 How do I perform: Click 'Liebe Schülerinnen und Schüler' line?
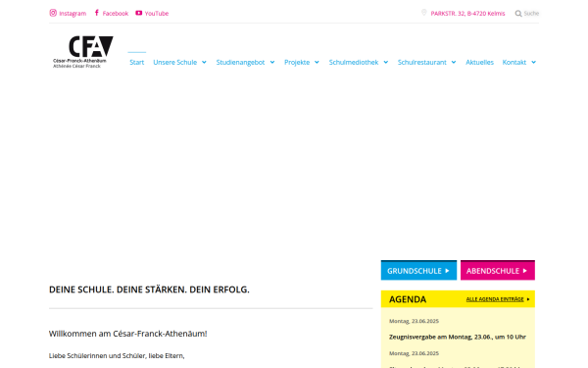pos(117,355)
